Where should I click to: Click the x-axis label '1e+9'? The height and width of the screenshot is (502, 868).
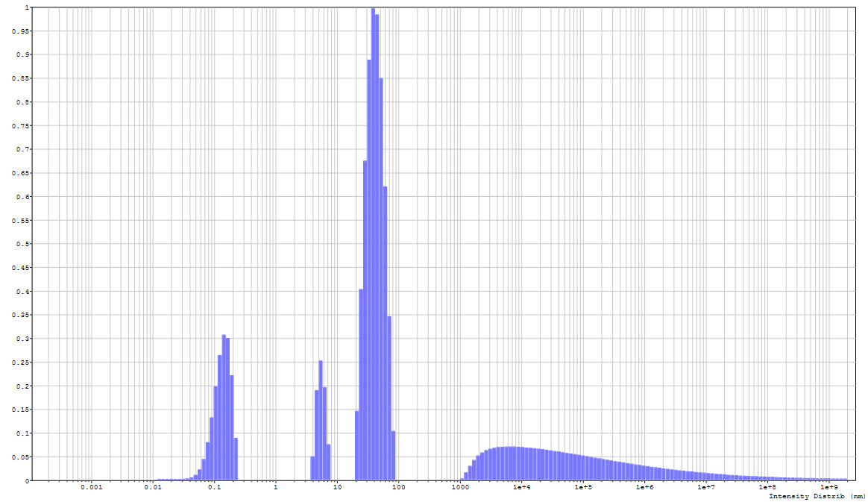(x=828, y=487)
